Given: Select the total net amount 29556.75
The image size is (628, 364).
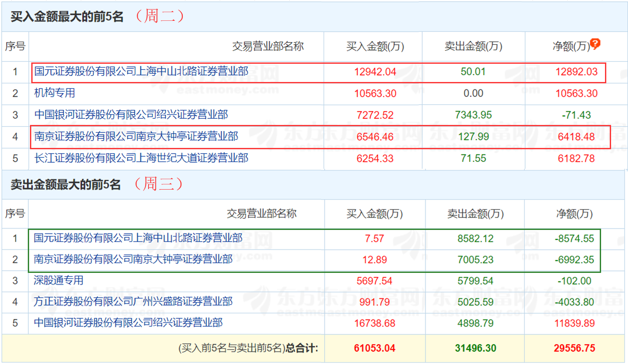Looking at the screenshot, I should [x=575, y=348].
